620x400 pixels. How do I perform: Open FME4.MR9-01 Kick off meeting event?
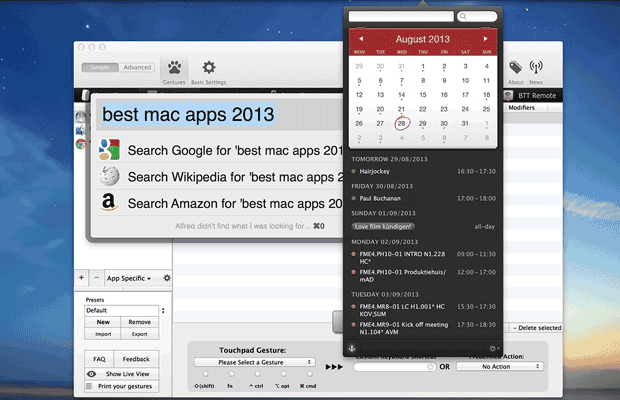click(x=423, y=328)
